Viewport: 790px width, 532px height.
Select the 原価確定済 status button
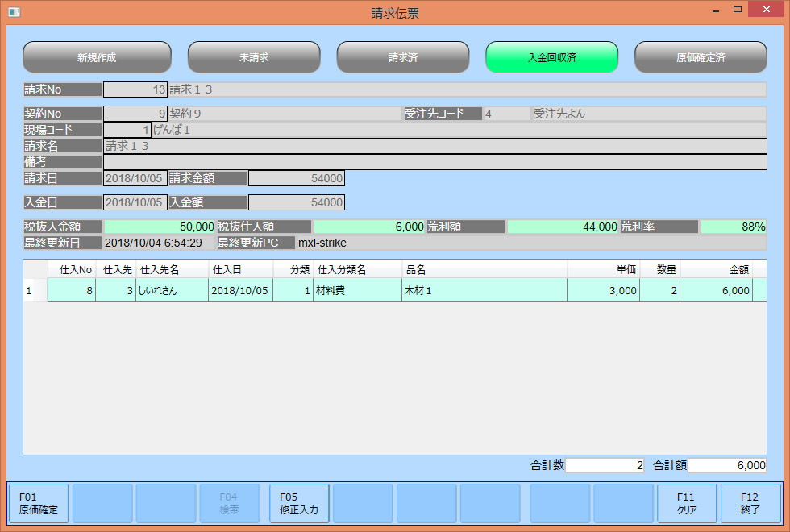coord(701,57)
